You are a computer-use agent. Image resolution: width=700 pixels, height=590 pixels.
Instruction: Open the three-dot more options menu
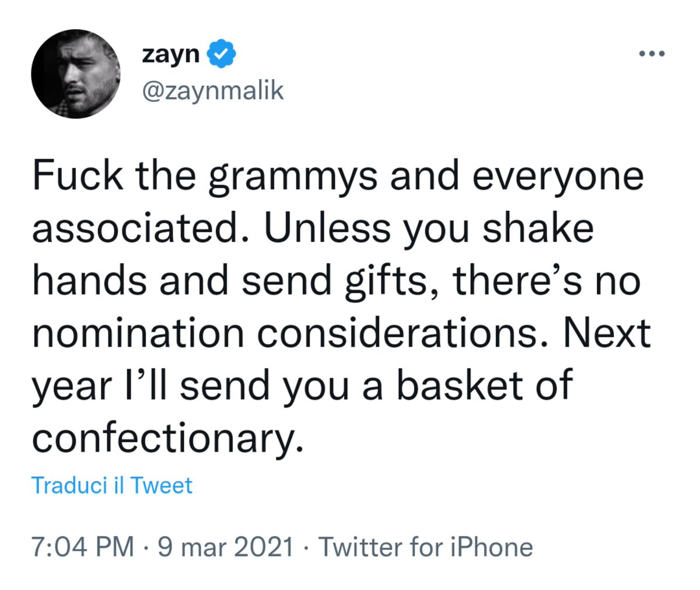pyautogui.click(x=652, y=54)
